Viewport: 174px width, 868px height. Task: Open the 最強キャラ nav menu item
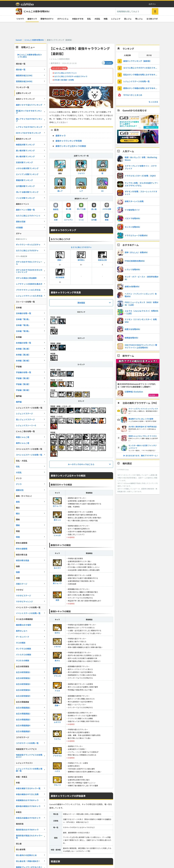click(32, 19)
